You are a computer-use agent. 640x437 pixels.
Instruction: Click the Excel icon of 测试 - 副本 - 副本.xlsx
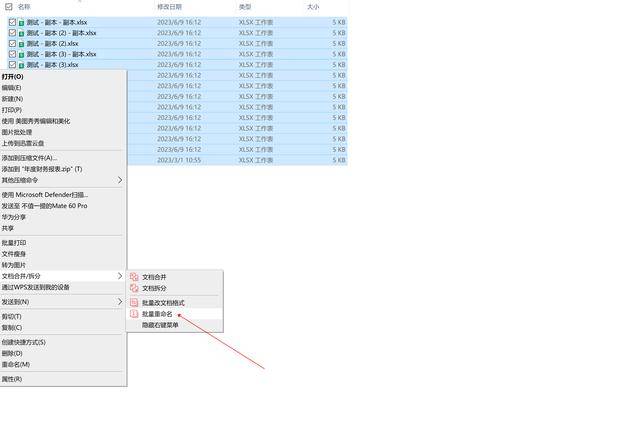[x=21, y=22]
